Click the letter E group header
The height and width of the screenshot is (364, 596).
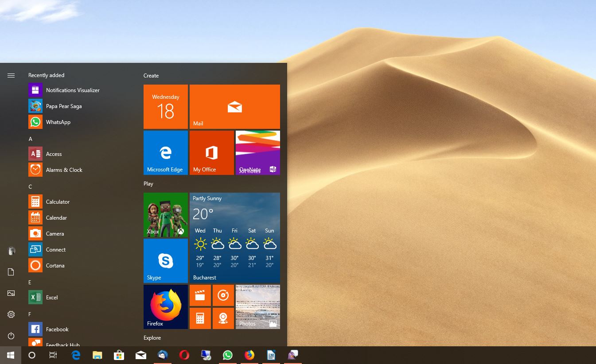tap(30, 283)
